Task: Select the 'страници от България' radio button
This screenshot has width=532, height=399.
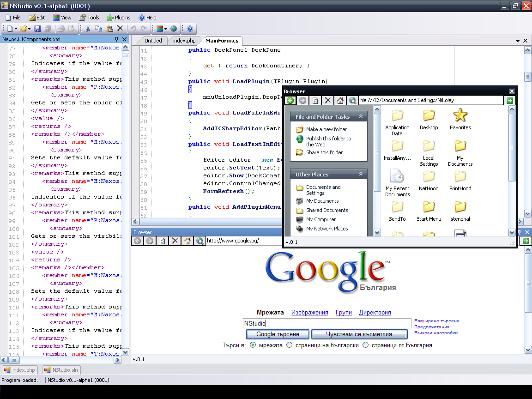Action: tap(365, 345)
